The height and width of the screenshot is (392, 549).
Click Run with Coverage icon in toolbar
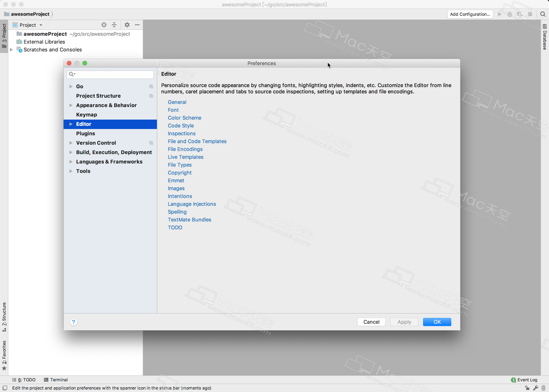coord(520,14)
